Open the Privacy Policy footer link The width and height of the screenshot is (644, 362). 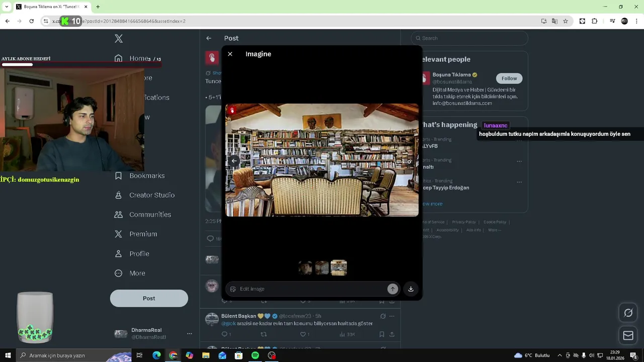tap(463, 222)
